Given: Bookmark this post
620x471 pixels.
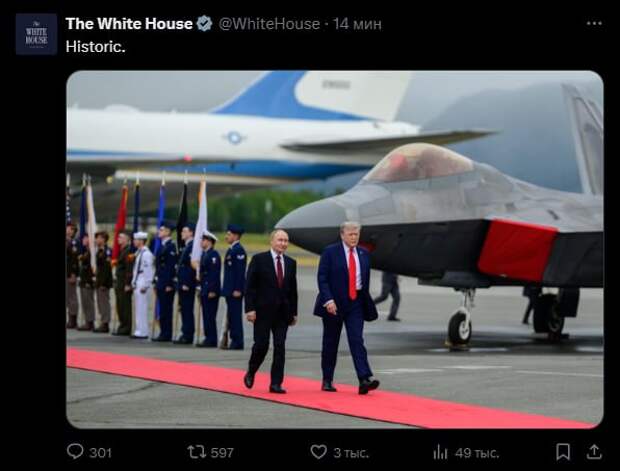Looking at the screenshot, I should pyautogui.click(x=563, y=452).
